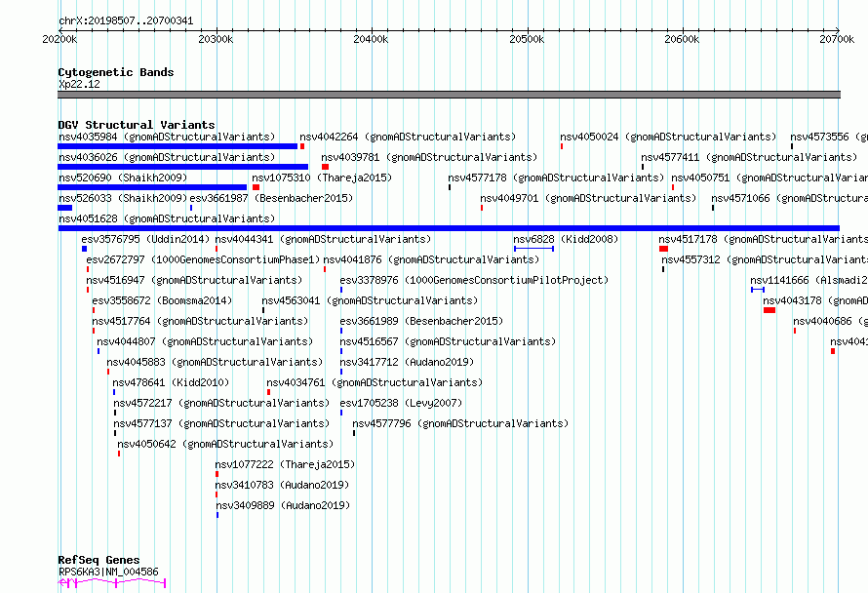Click the red nsv4043178 feature block

[x=769, y=310]
